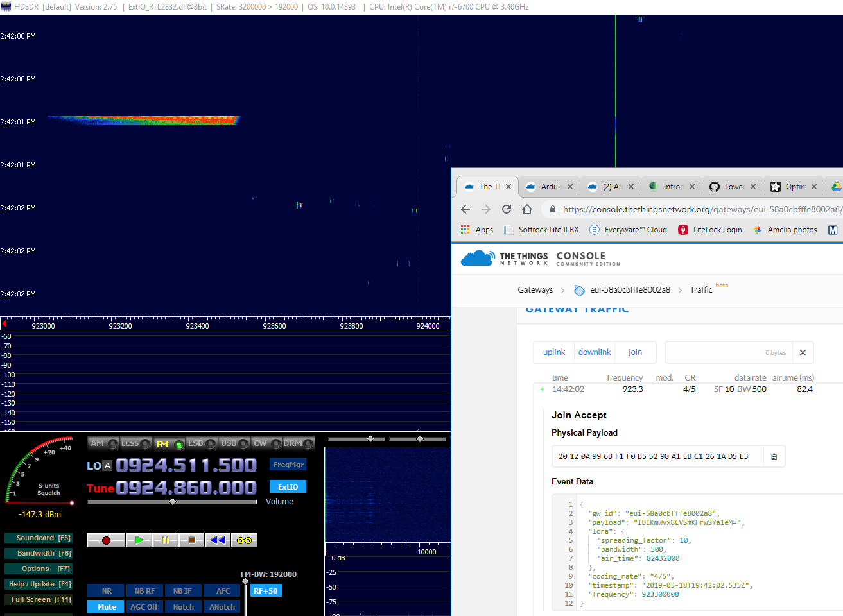Open the FreqMgr frequency manager
The image size is (843, 616).
pos(288,465)
